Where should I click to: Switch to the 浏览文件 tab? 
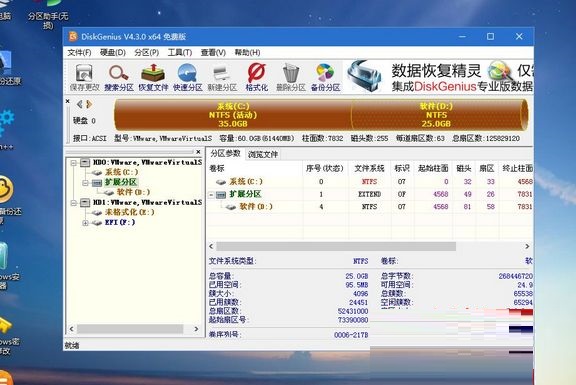(x=263, y=154)
